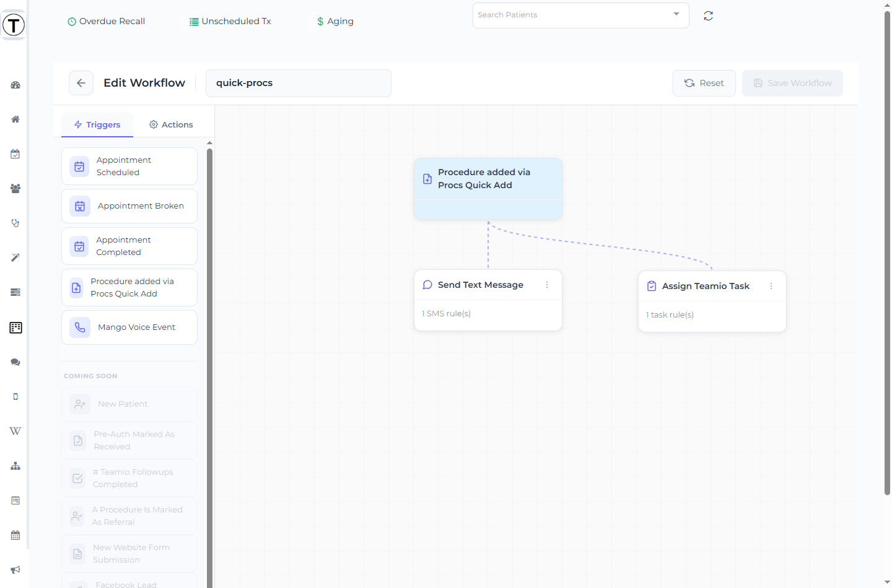Screen dimensions: 892x588
Task: Click the workflow name field quick-procs
Action: (299, 83)
